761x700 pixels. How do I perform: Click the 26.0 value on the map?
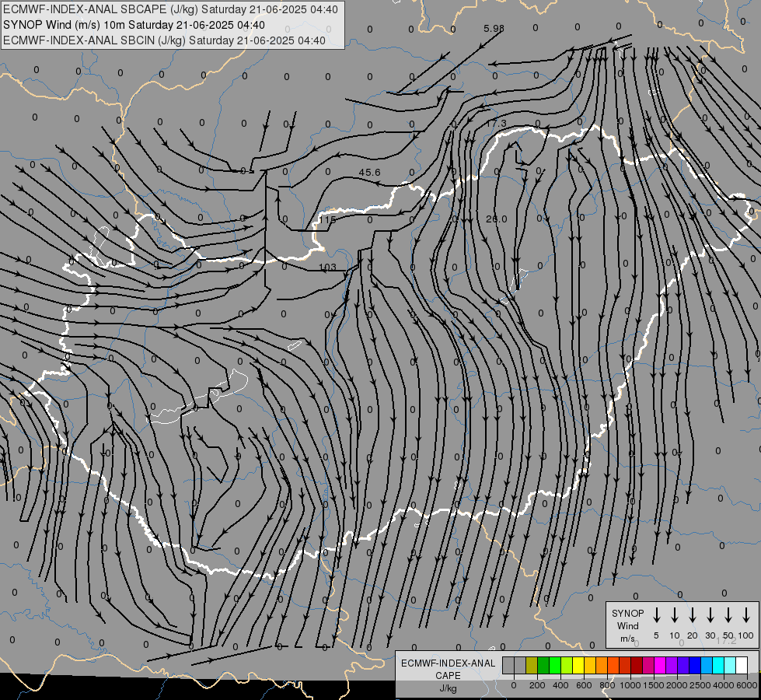(496, 219)
